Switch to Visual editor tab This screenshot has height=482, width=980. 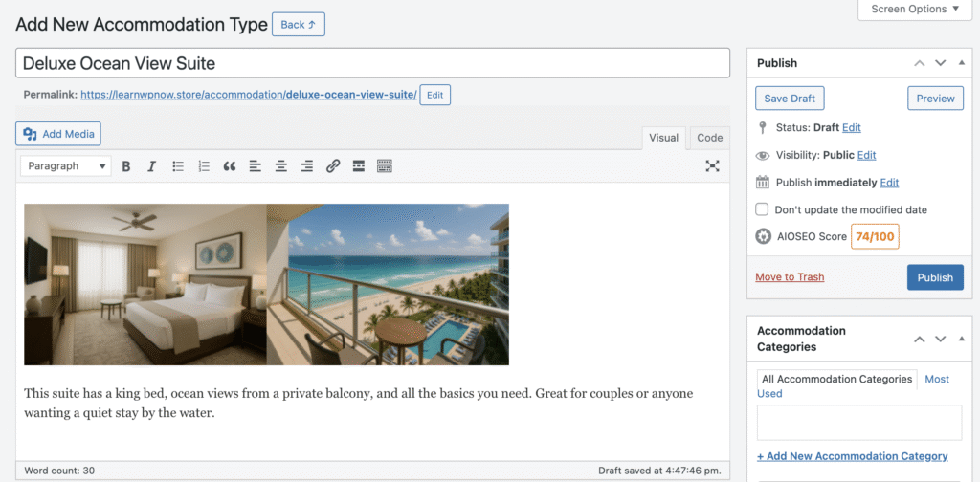[664, 138]
